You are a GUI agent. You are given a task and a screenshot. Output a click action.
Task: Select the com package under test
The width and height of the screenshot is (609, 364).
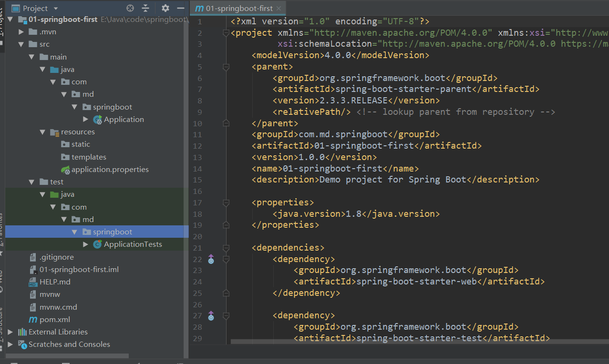point(79,207)
